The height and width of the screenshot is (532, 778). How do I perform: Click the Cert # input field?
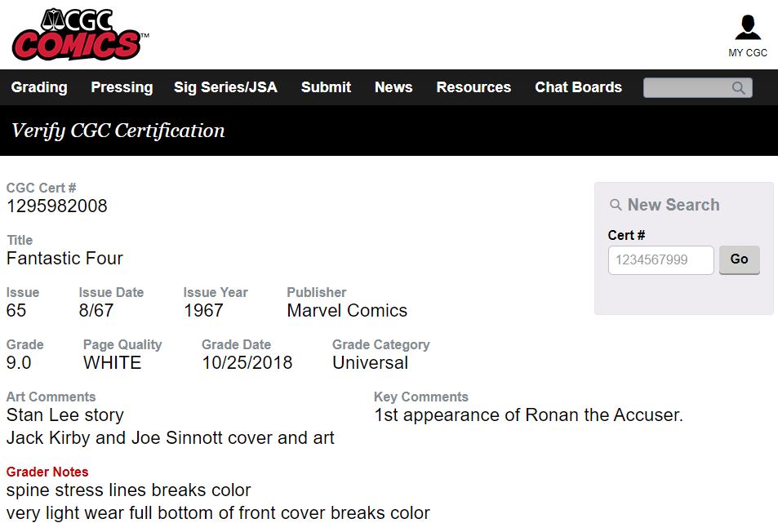click(x=660, y=260)
